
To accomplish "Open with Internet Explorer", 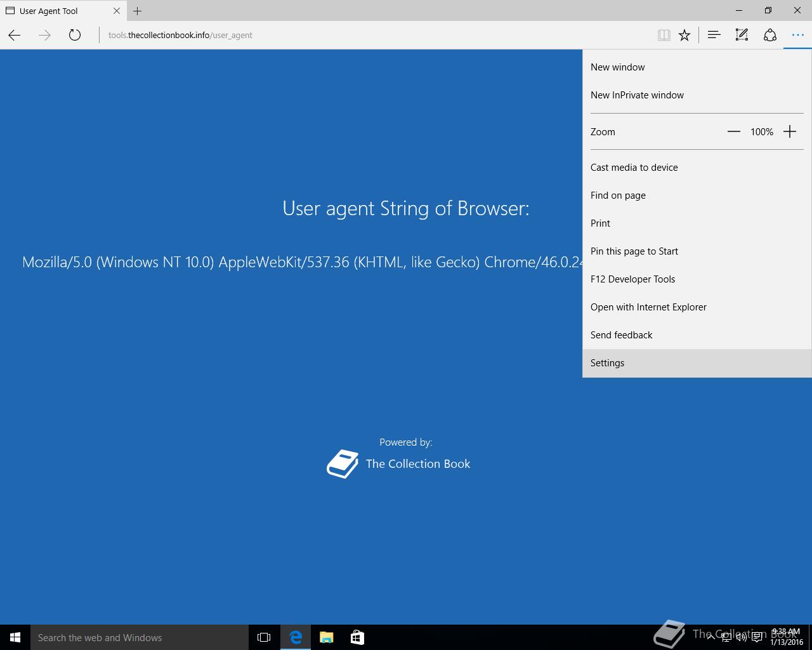I will click(x=697, y=307).
